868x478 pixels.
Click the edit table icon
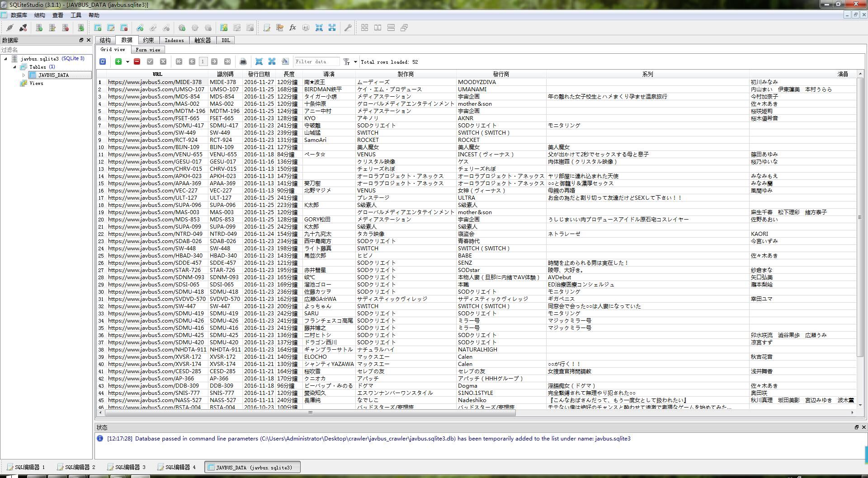click(x=111, y=28)
